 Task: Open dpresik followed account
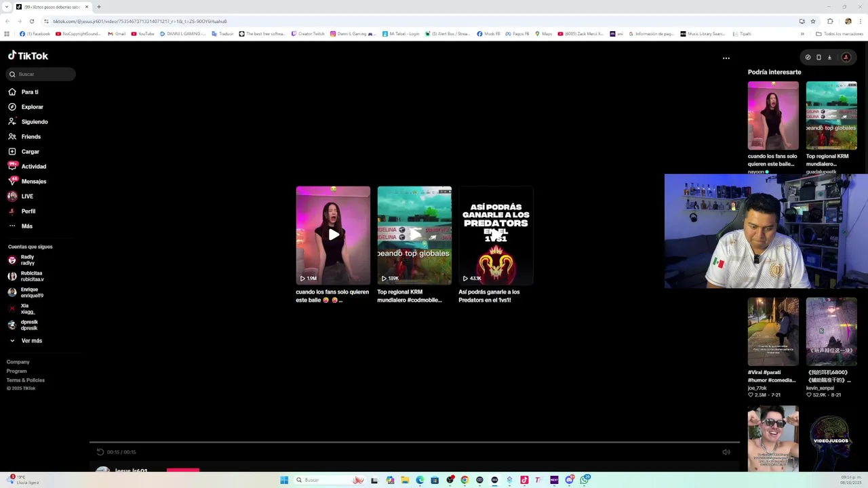click(x=23, y=325)
